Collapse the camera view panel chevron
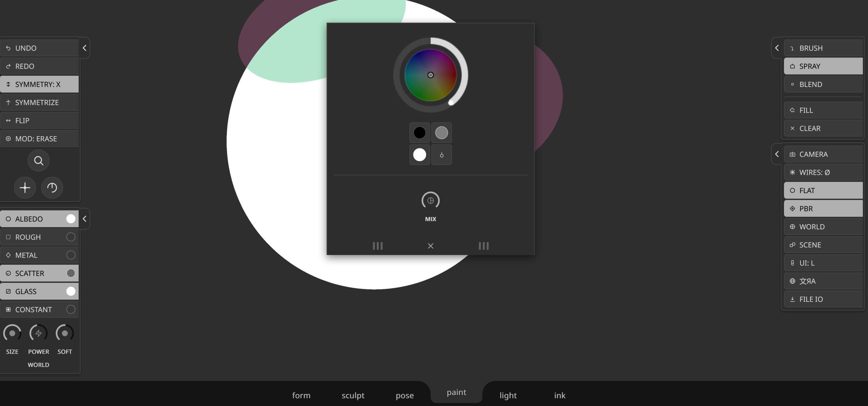Screen dimensions: 868x406 click(x=777, y=154)
